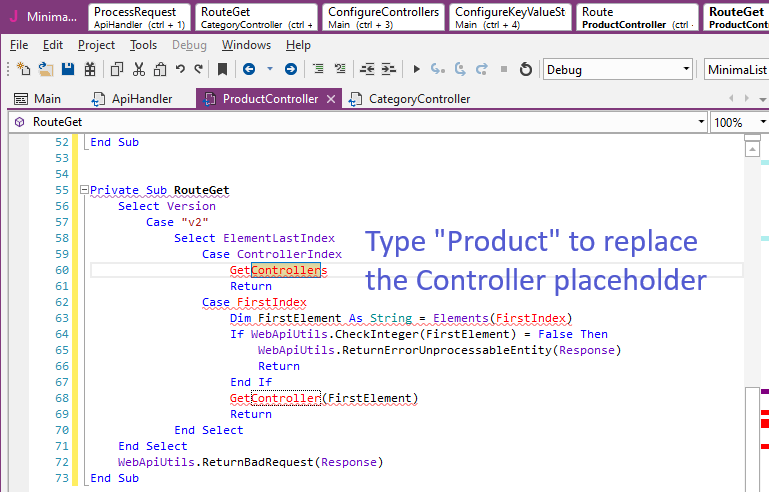
Task: Click highlighted Controller placeholder on line 60
Action: [286, 270]
